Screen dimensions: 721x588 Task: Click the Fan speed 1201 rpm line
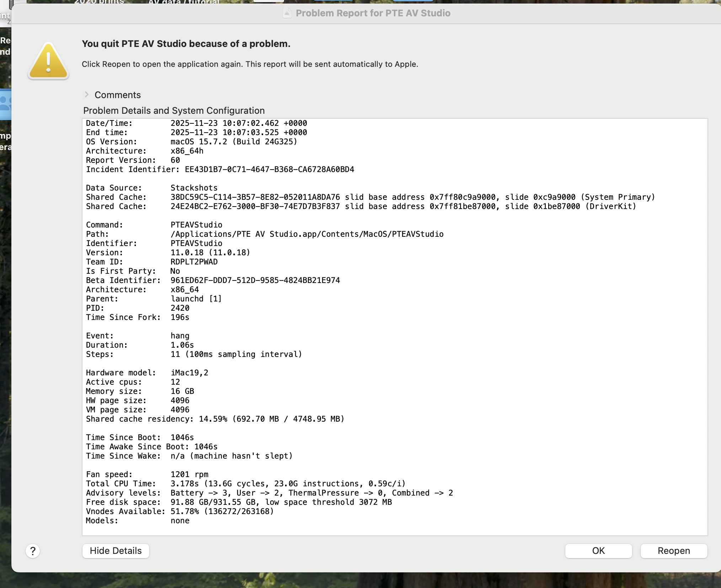[147, 474]
